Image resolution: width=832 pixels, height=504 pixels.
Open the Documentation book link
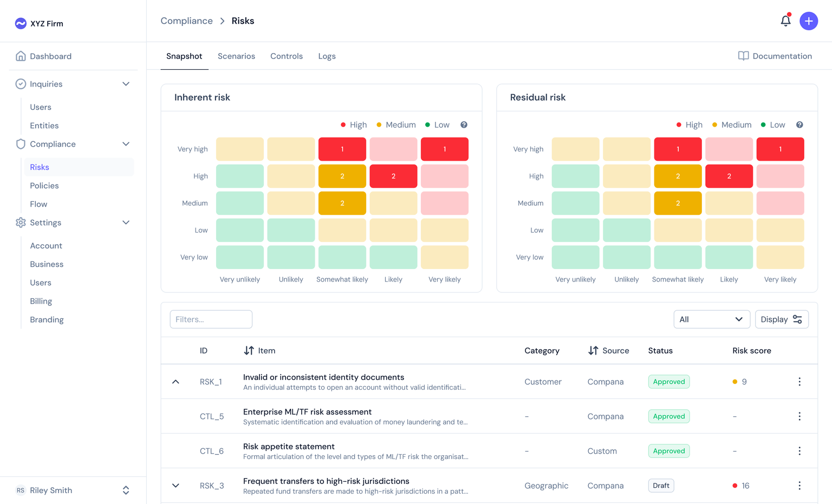coord(775,56)
